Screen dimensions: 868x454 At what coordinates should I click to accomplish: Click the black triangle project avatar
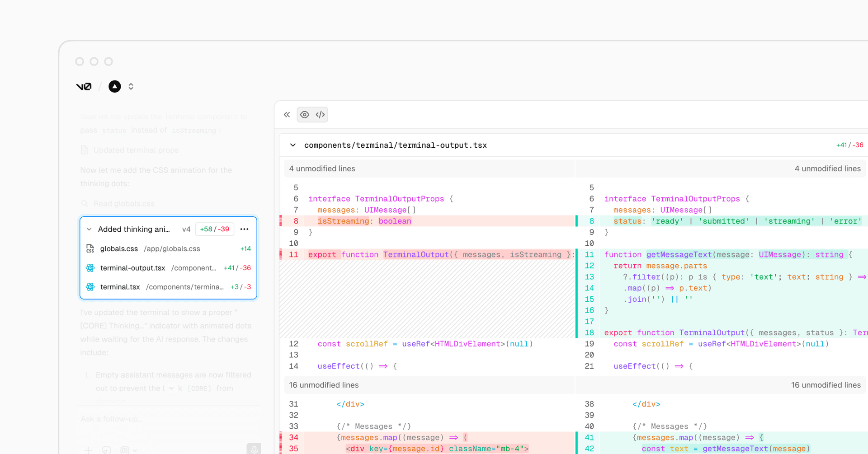tap(115, 86)
